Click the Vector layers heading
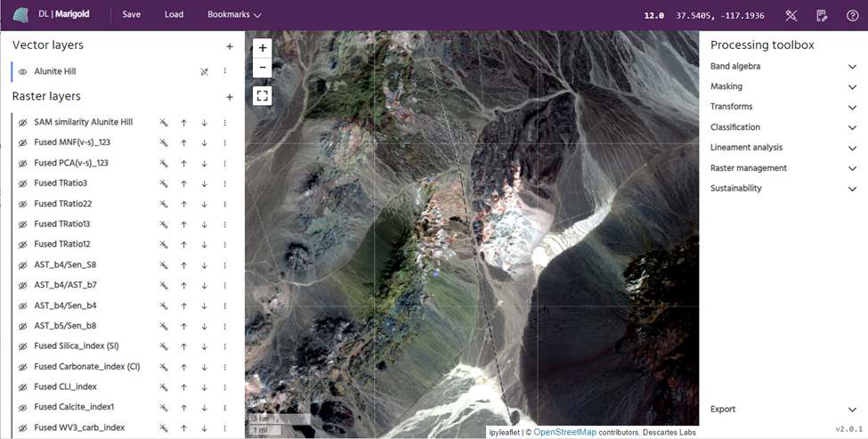The height and width of the screenshot is (439, 868). pos(47,45)
